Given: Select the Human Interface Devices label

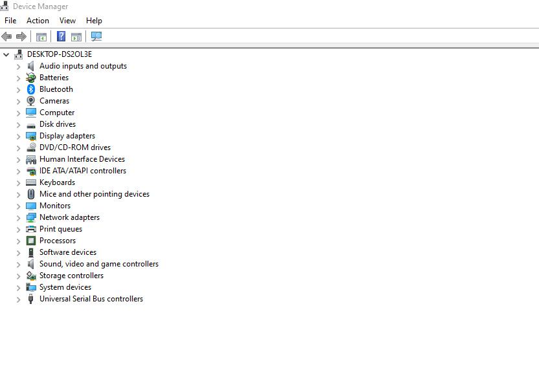Looking at the screenshot, I should tap(82, 159).
